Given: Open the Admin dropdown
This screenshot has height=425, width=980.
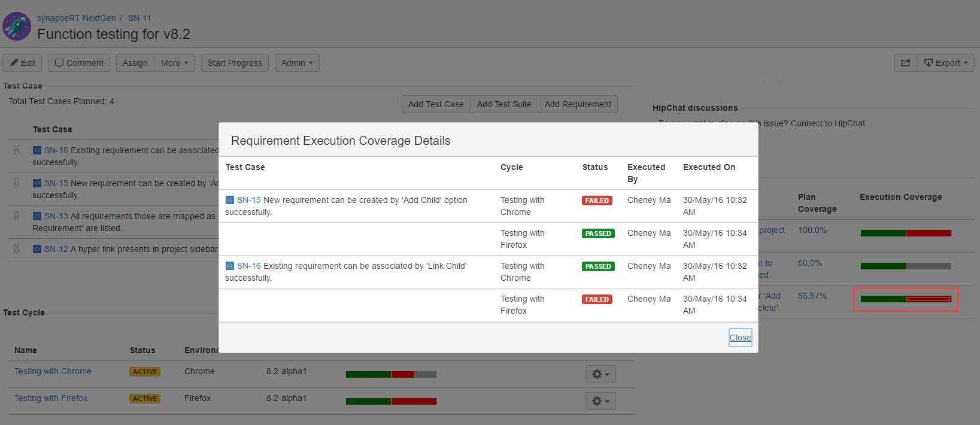Looking at the screenshot, I should click(x=297, y=63).
